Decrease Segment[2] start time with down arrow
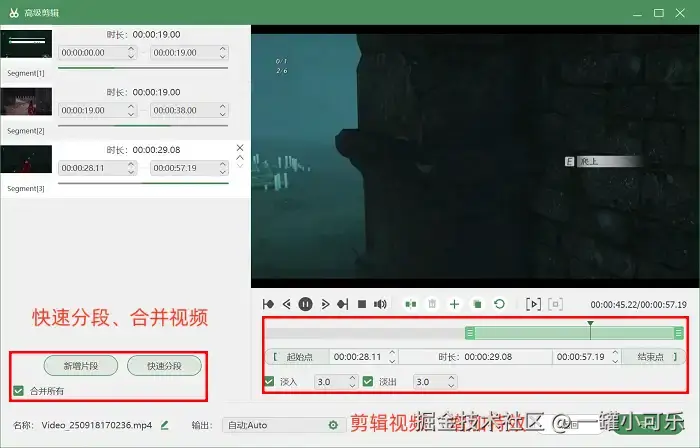Screen dimensions: 700x448 coord(131,114)
